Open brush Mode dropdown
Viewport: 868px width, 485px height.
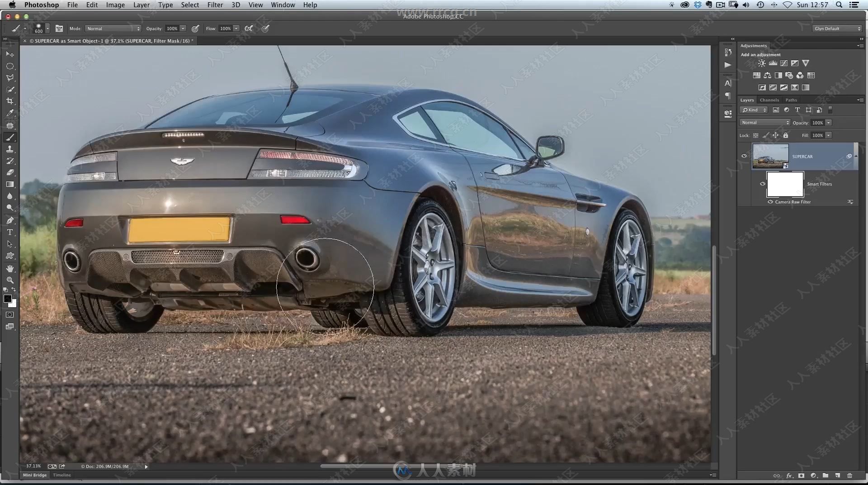click(x=113, y=29)
